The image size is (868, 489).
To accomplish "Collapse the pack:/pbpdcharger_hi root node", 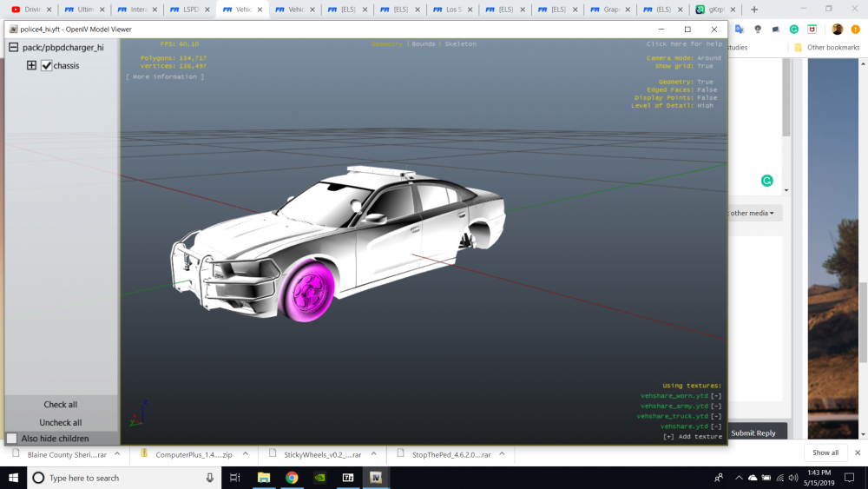I will pyautogui.click(x=14, y=48).
